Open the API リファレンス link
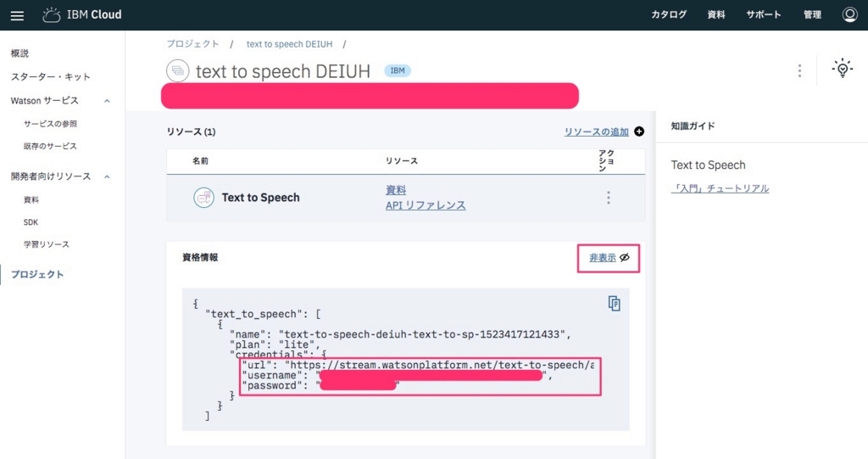 point(426,205)
